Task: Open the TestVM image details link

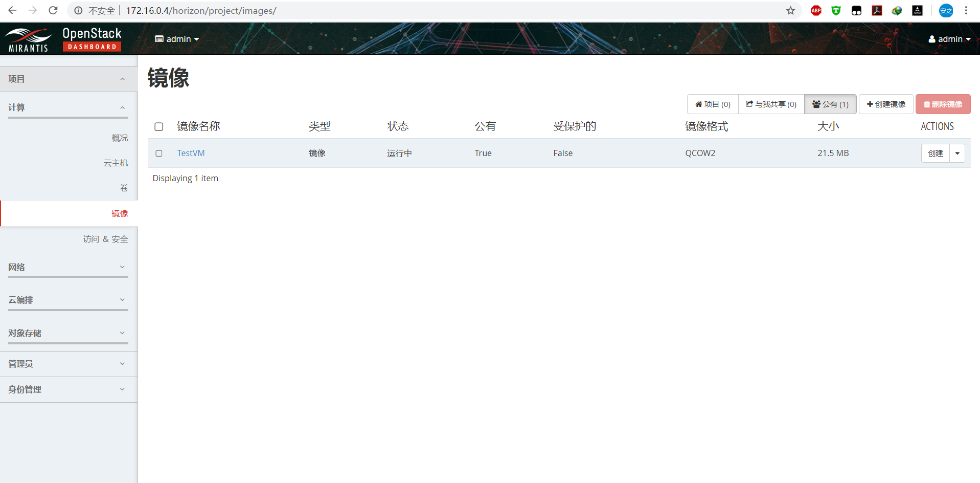Action: tap(191, 153)
